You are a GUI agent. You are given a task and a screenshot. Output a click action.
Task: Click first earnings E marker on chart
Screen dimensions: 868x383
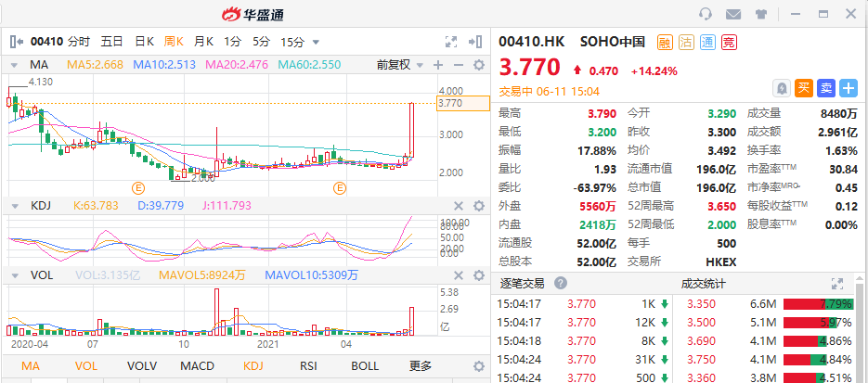137,188
